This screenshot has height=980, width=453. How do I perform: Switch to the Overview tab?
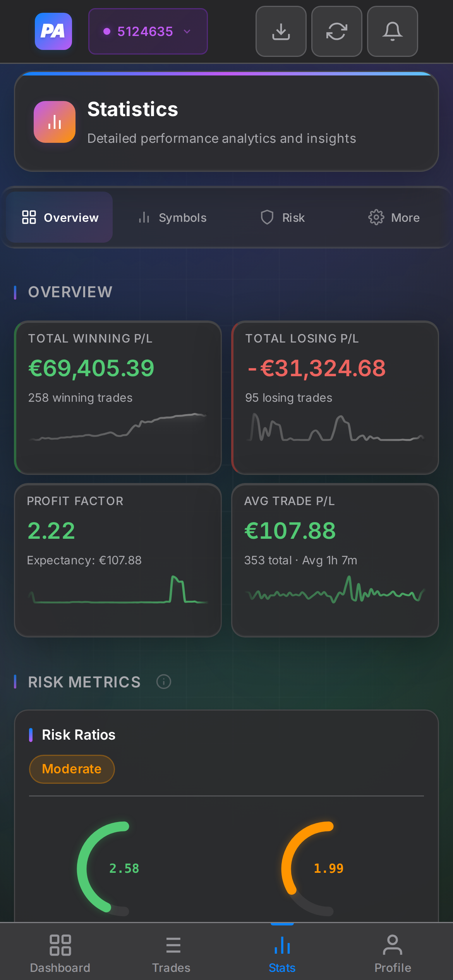pos(59,218)
